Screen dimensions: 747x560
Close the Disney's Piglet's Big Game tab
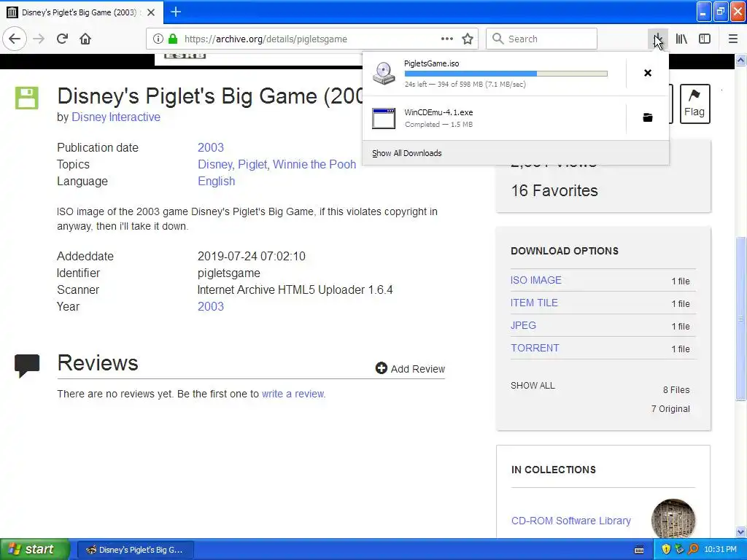click(151, 12)
